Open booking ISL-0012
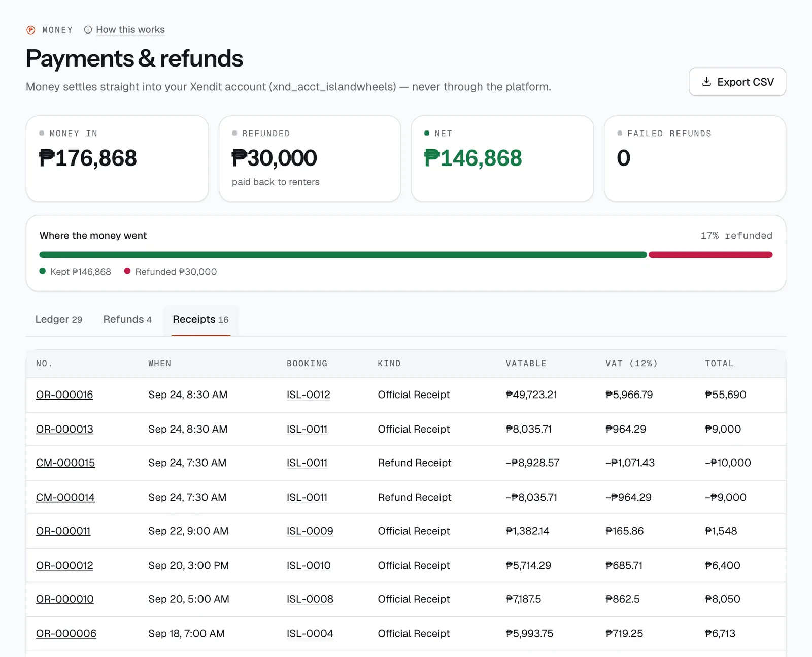Image resolution: width=812 pixels, height=657 pixels. click(x=309, y=395)
